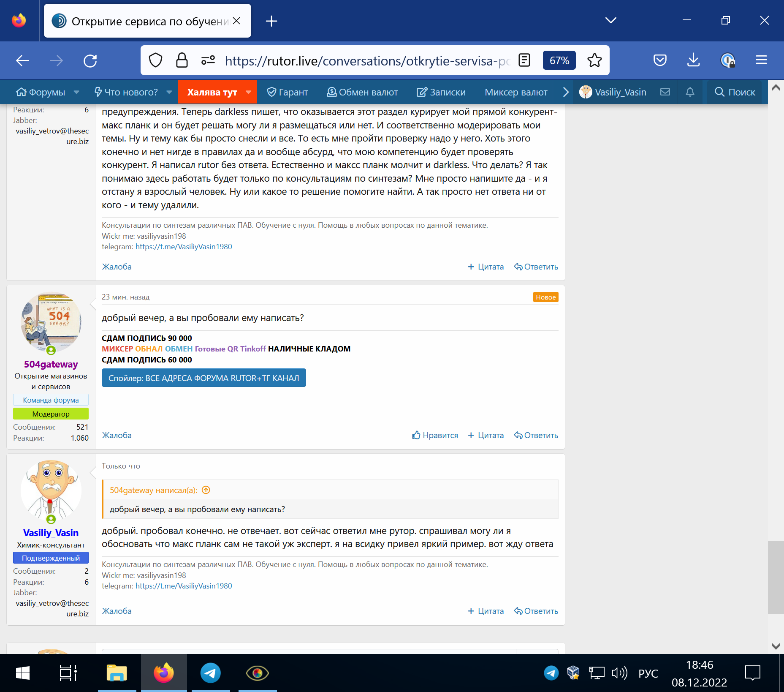Open a new browser tab
This screenshot has height=692, width=784.
point(271,21)
